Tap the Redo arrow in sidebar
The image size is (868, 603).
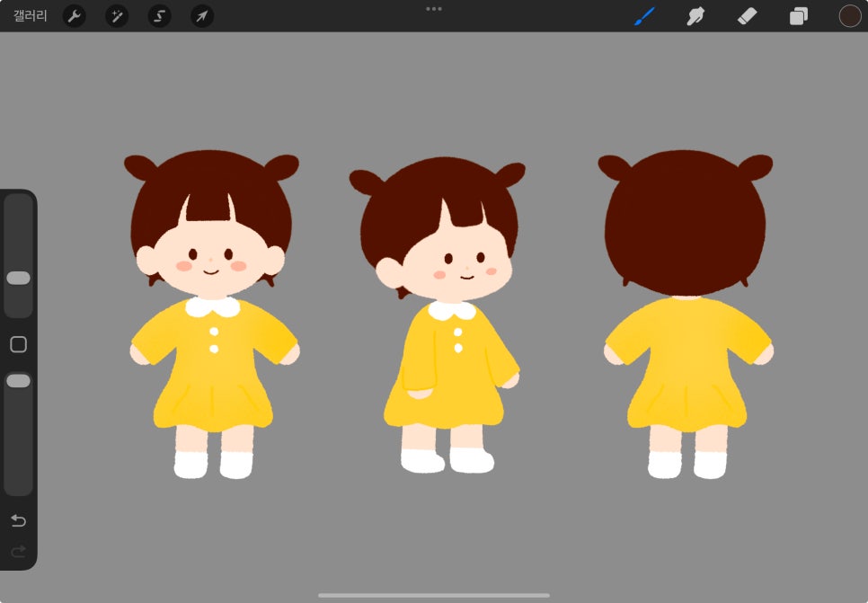[18, 552]
